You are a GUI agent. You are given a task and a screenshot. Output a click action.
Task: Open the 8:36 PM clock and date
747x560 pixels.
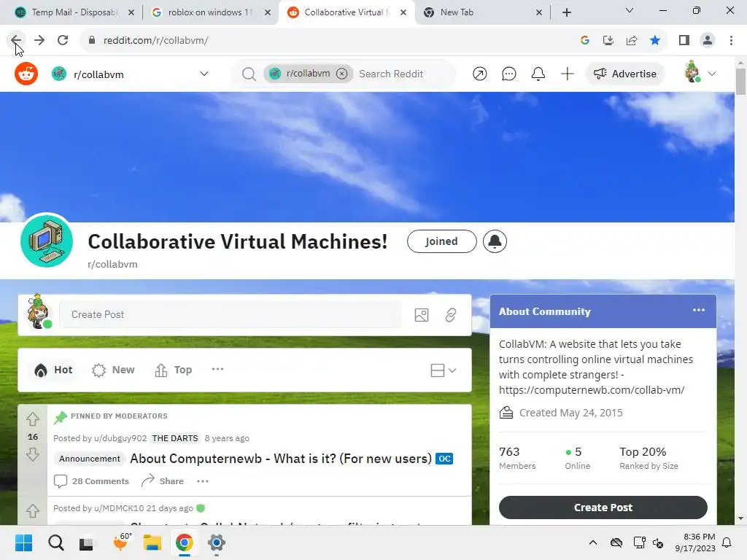pyautogui.click(x=695, y=542)
